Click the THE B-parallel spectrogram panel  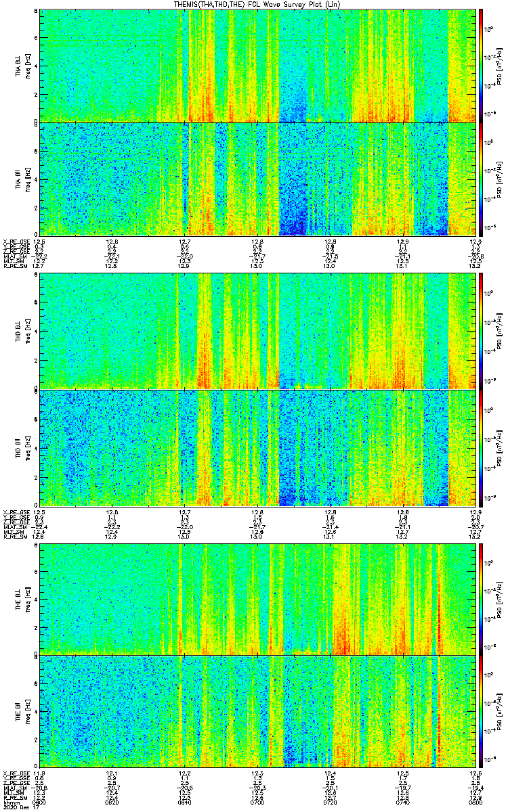tap(258, 712)
